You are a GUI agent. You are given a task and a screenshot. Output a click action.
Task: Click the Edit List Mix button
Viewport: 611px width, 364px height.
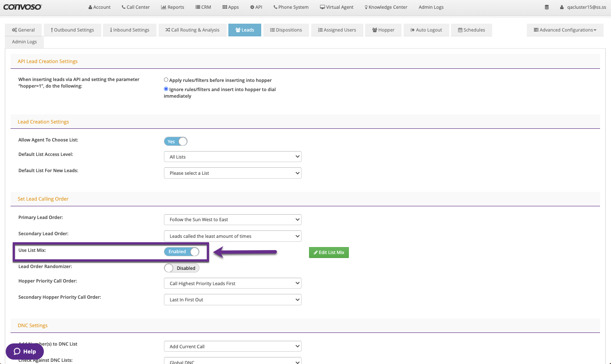click(329, 252)
